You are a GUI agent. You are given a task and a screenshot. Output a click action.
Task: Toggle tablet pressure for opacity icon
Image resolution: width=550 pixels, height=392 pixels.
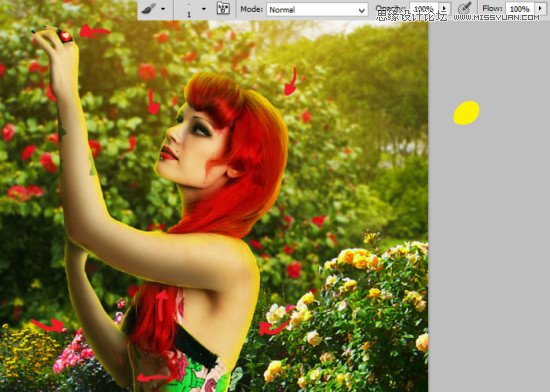coord(465,8)
